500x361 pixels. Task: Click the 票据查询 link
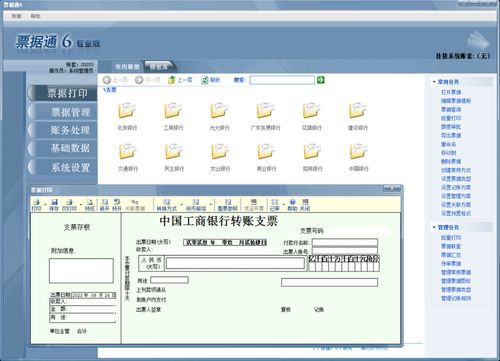click(451, 109)
